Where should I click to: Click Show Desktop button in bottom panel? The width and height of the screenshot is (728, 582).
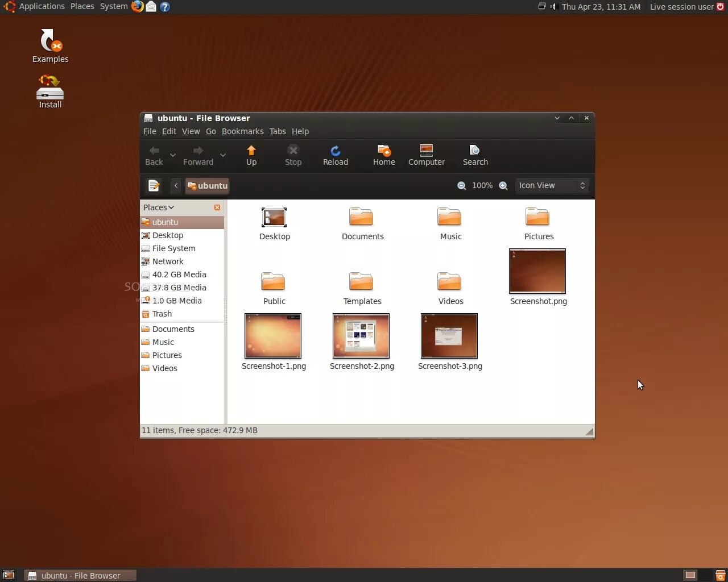[9, 575]
